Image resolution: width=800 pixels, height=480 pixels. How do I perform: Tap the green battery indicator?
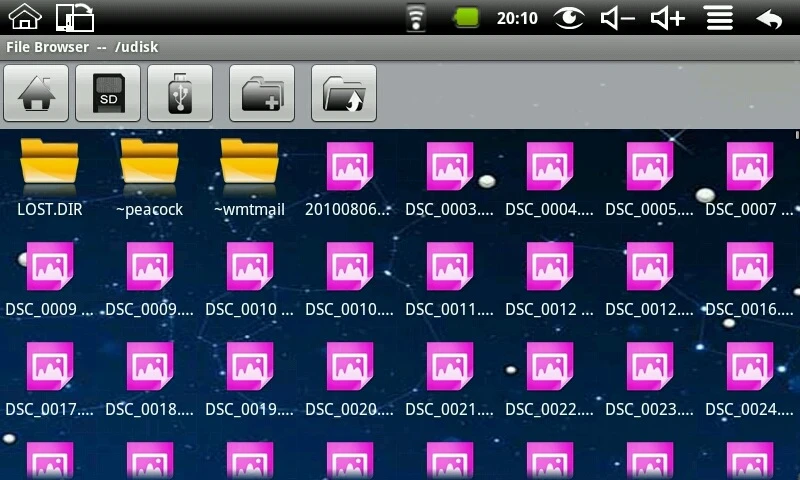tap(466, 18)
